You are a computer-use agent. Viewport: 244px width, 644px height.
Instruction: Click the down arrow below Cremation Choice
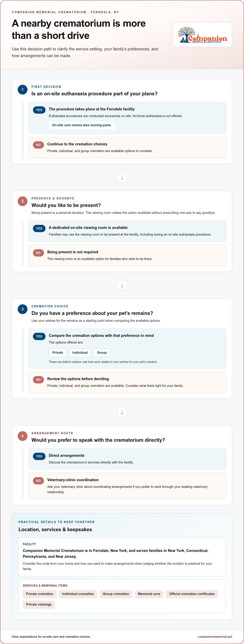click(122, 412)
